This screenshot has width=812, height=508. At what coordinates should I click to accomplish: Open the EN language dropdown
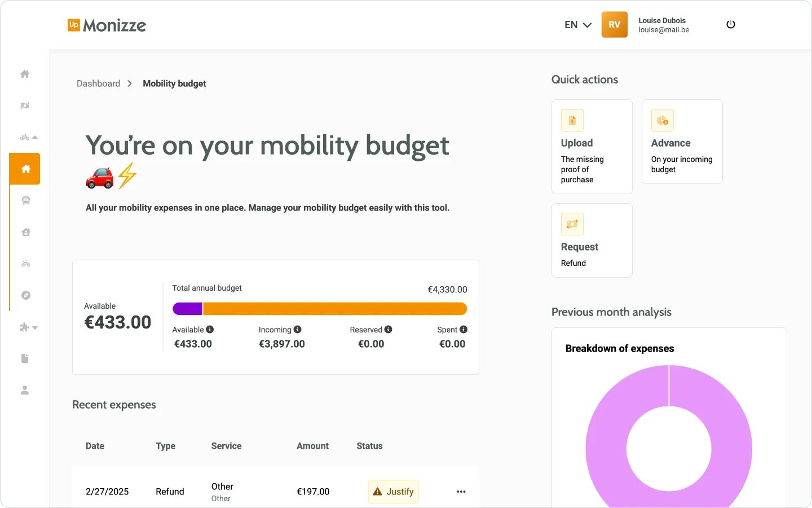click(x=577, y=24)
